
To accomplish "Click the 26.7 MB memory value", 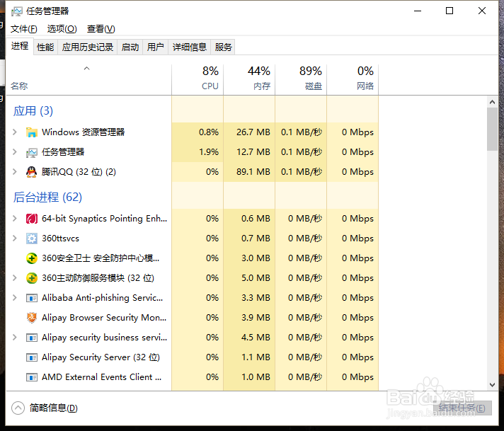I will click(x=253, y=132).
